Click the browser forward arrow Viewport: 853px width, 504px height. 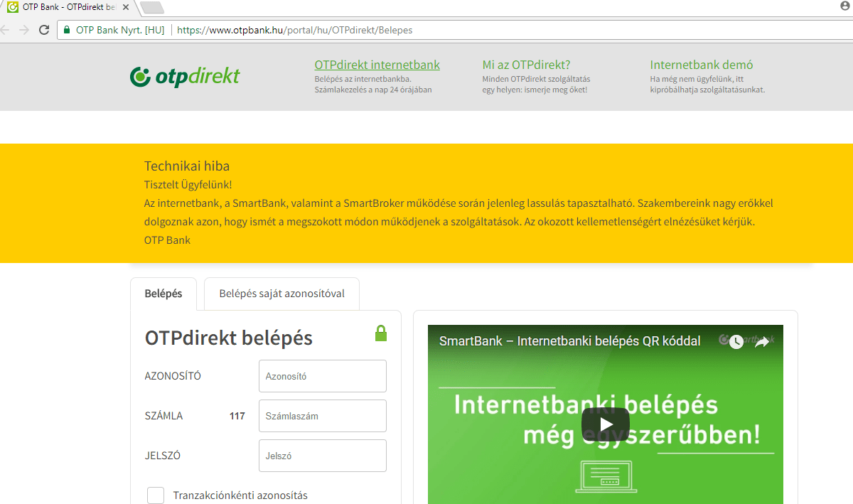coord(24,30)
